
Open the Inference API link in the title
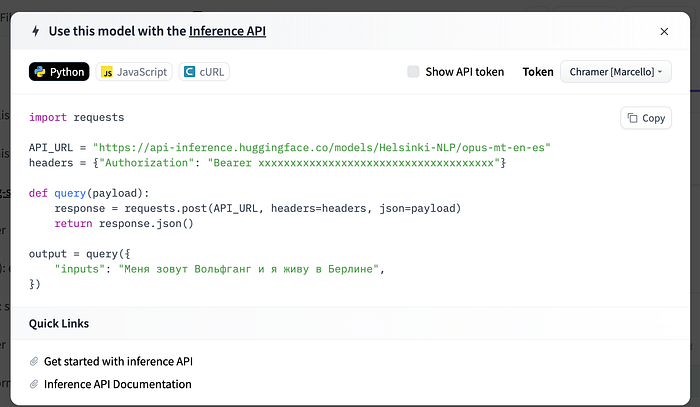pos(227,31)
